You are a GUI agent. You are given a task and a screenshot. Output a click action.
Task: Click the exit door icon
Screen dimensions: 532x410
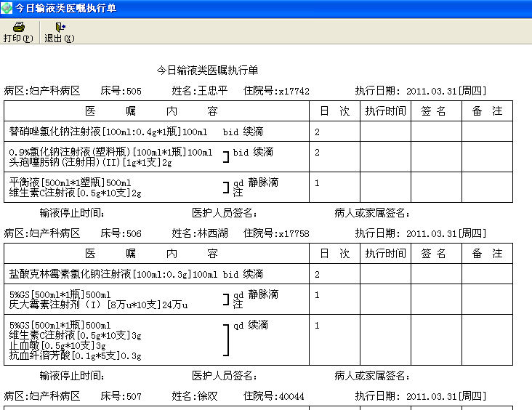click(60, 27)
